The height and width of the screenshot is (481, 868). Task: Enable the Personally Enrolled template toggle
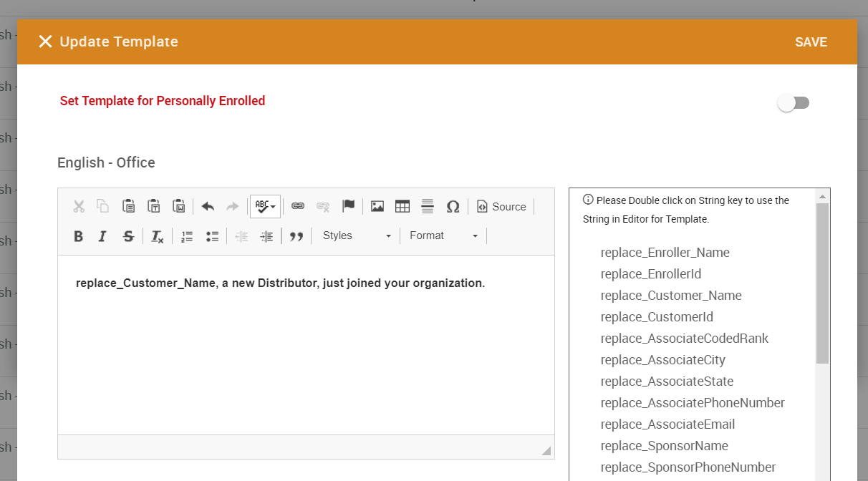(x=794, y=103)
